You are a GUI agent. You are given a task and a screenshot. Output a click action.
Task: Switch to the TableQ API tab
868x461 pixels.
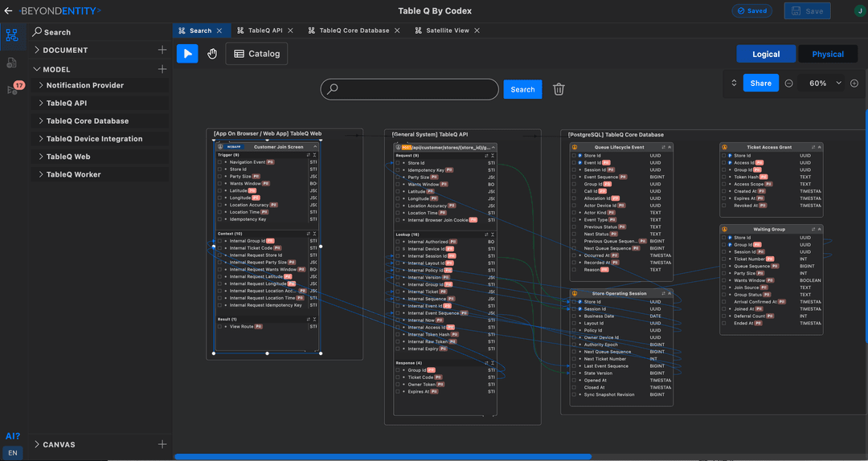point(265,31)
